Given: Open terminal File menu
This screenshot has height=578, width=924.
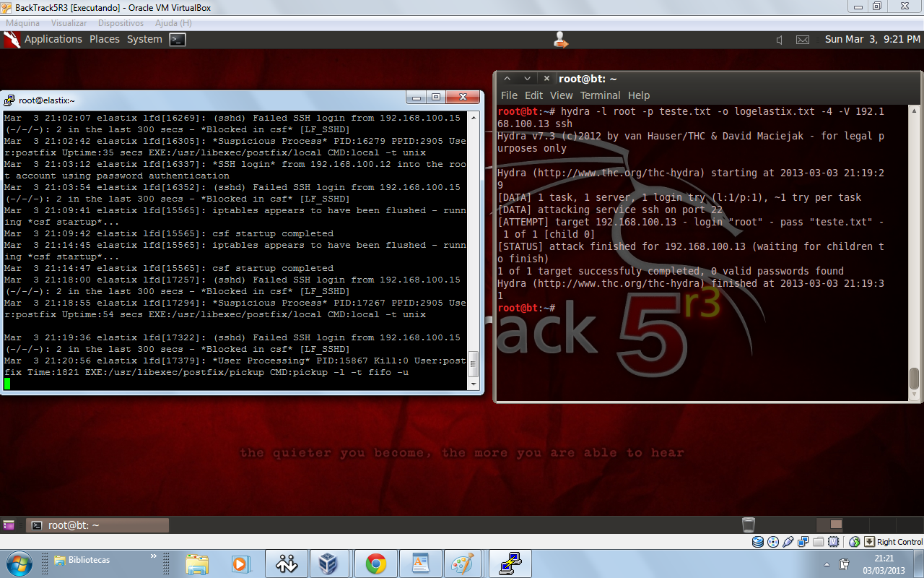Looking at the screenshot, I should [x=509, y=95].
